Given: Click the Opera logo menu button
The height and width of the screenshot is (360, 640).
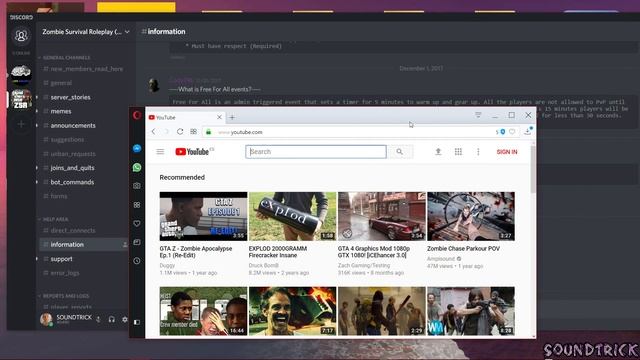Looking at the screenshot, I should 137,116.
